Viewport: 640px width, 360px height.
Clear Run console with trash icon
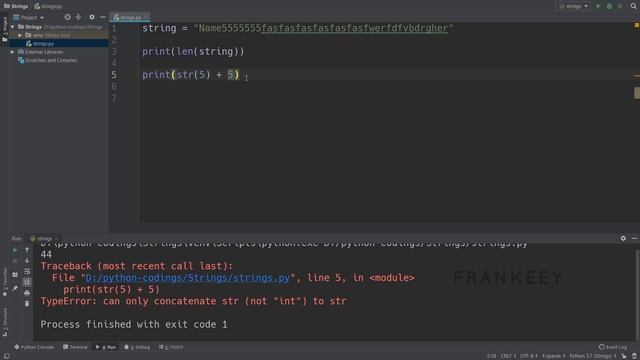point(27,304)
